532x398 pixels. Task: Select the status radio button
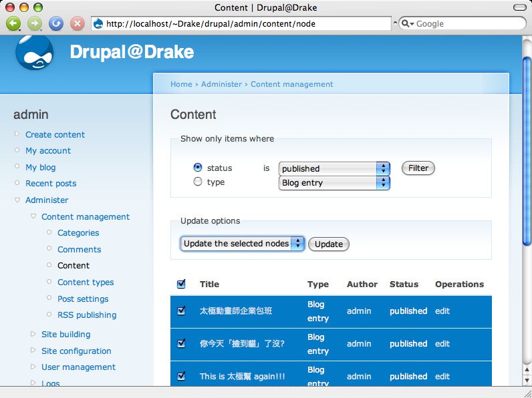(x=197, y=168)
